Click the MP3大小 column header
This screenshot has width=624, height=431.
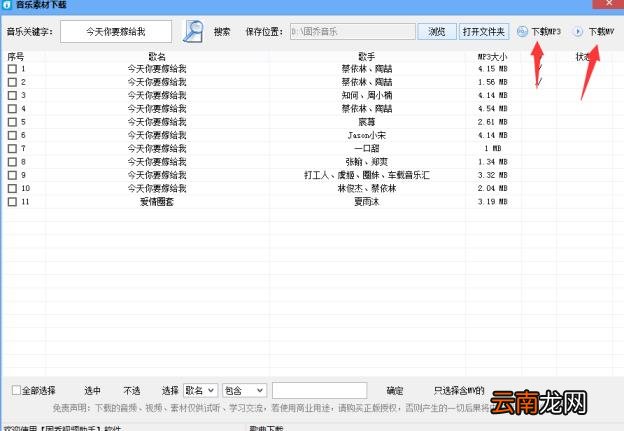[x=493, y=57]
